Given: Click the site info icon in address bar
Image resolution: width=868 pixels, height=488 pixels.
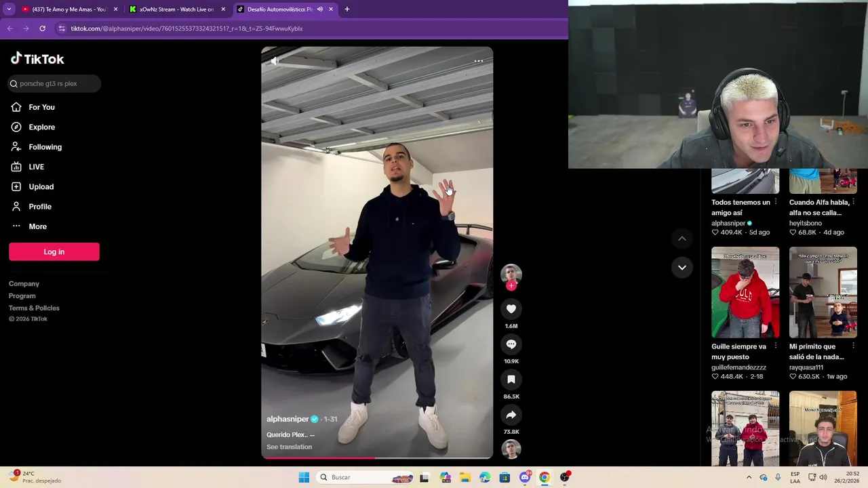Looking at the screenshot, I should pyautogui.click(x=62, y=28).
